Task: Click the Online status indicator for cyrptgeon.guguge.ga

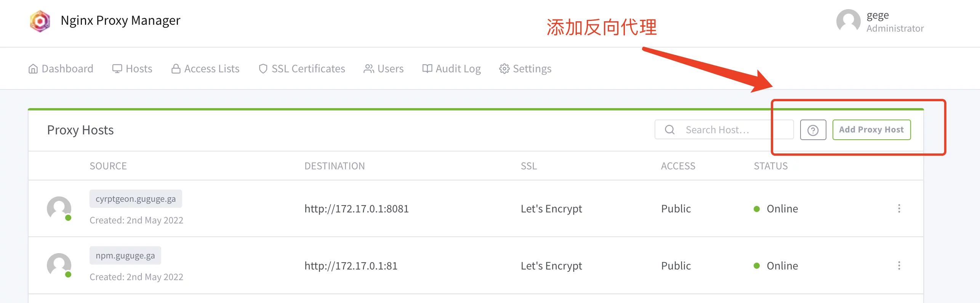Action: [758, 209]
